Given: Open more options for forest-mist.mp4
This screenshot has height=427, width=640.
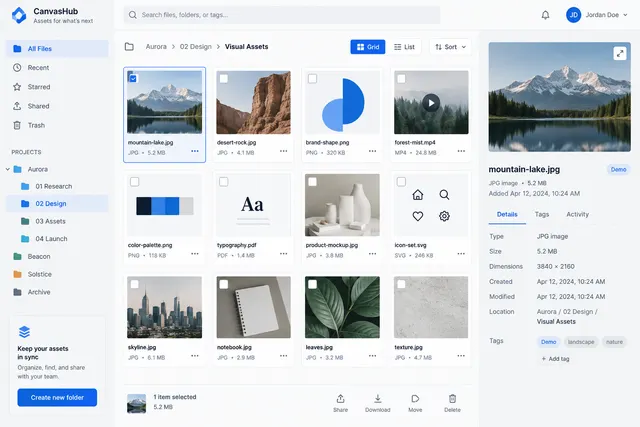Looking at the screenshot, I should (461, 151).
